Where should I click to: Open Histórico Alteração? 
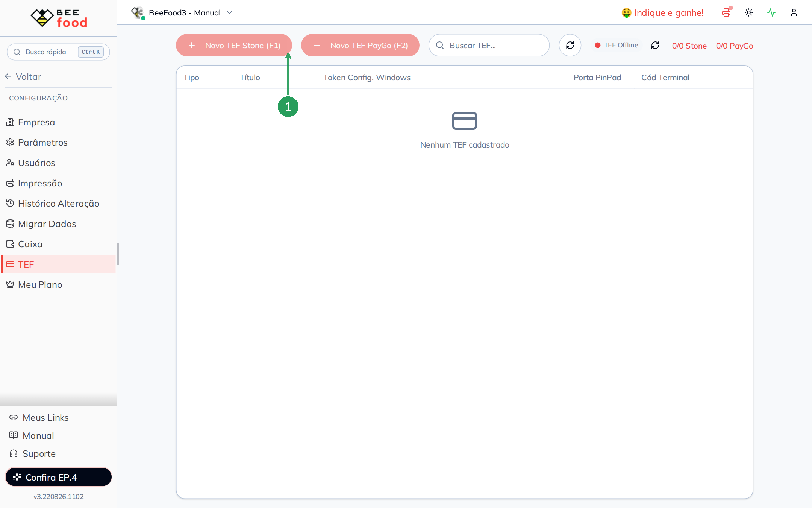click(58, 204)
